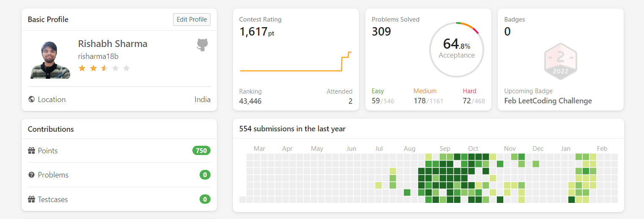Open the GitHub icon link
The width and height of the screenshot is (644, 219).
tap(202, 44)
